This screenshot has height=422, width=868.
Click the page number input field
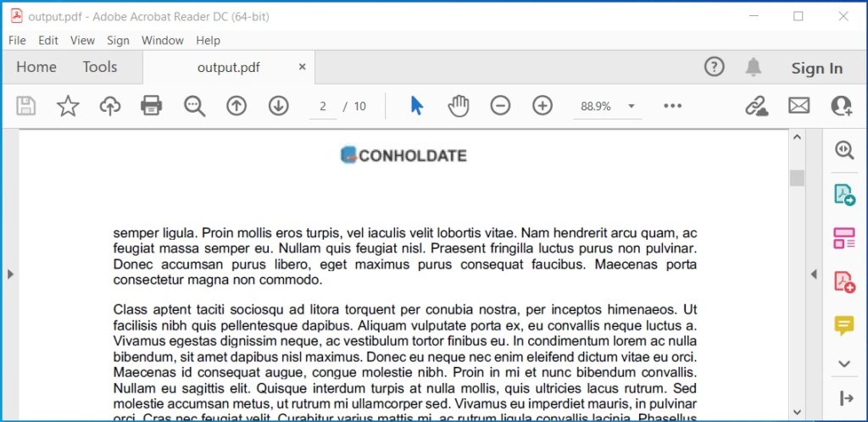click(323, 106)
